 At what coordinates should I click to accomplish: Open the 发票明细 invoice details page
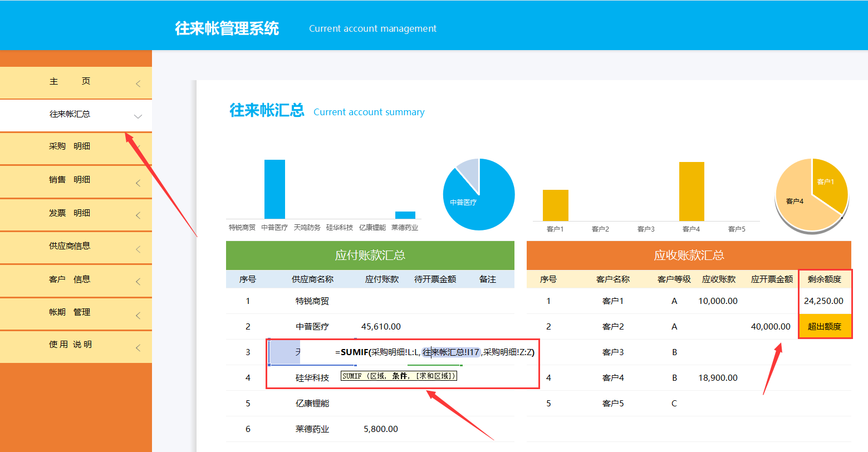click(76, 213)
